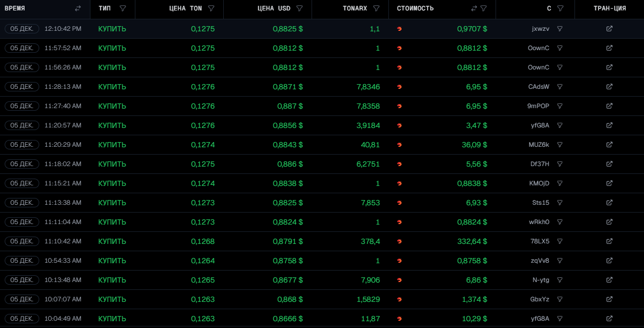Select the address text 78LX5

tap(540, 241)
